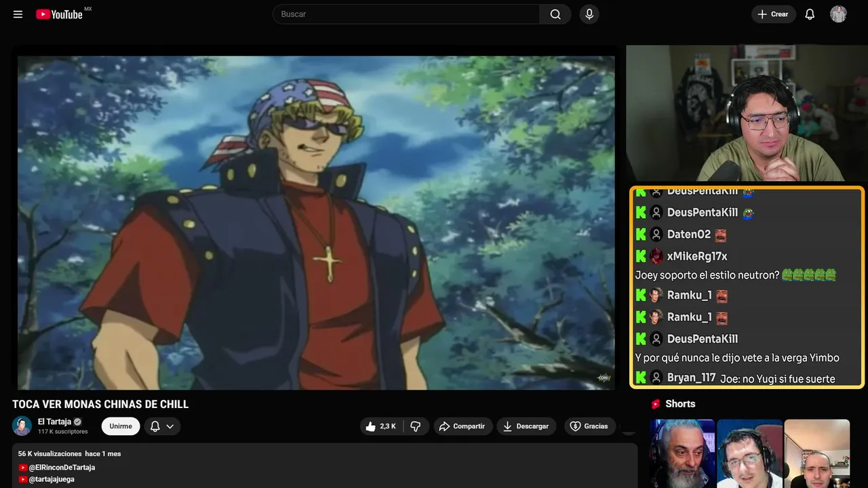The width and height of the screenshot is (868, 488).
Task: Open the account avatar menu
Action: (838, 14)
